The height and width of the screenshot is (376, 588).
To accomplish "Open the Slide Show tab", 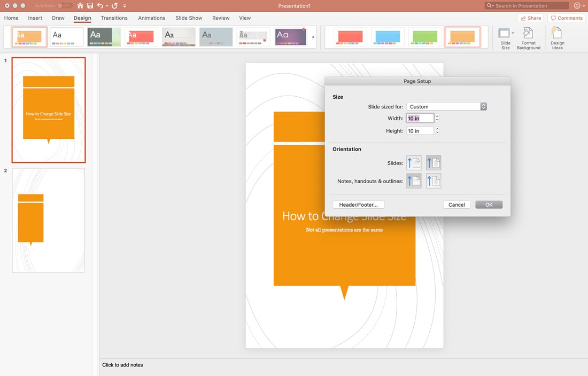I will click(188, 18).
